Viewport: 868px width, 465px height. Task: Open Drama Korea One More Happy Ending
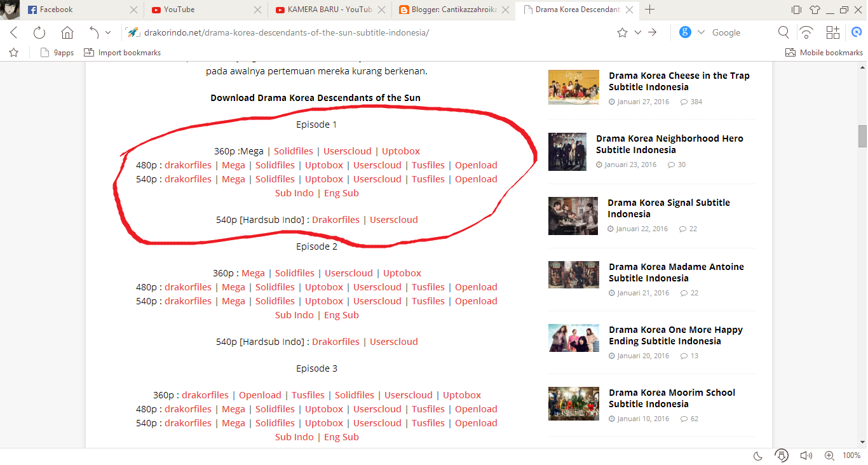[675, 335]
